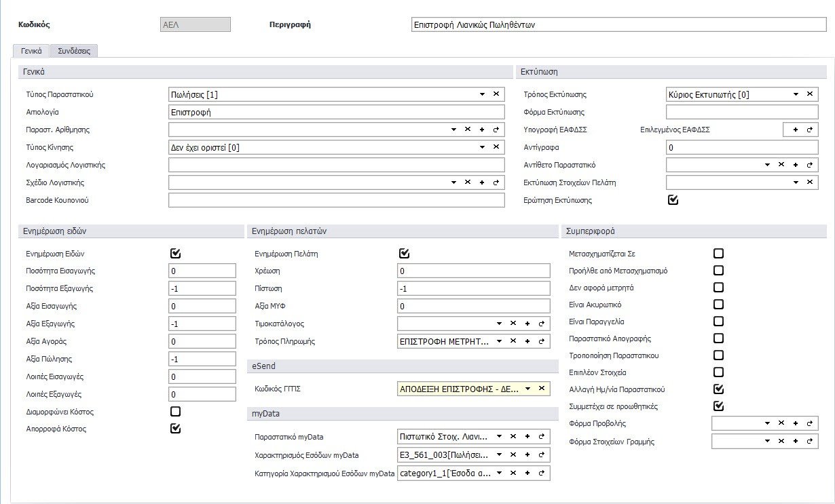Open the Τιμοκατάλογος dropdown list
This screenshot has width=835, height=504.
(499, 324)
